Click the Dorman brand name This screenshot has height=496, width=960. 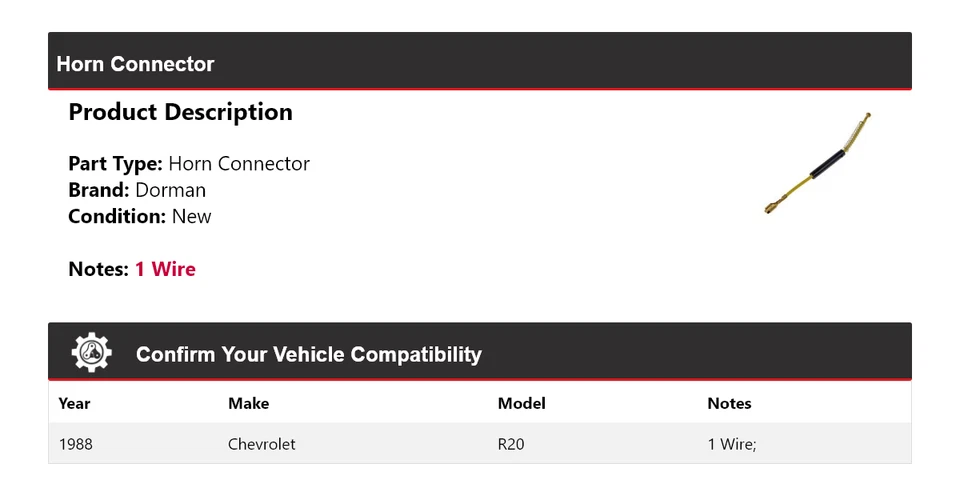(170, 190)
